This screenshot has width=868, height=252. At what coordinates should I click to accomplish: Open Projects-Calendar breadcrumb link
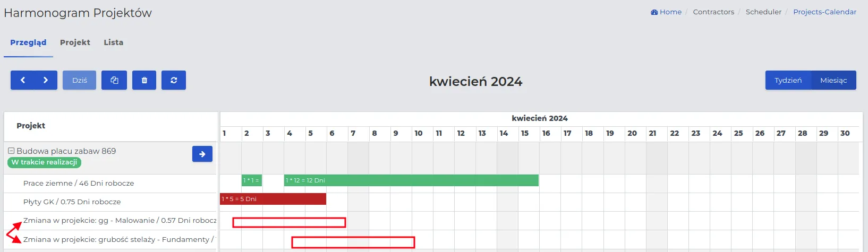pyautogui.click(x=824, y=12)
